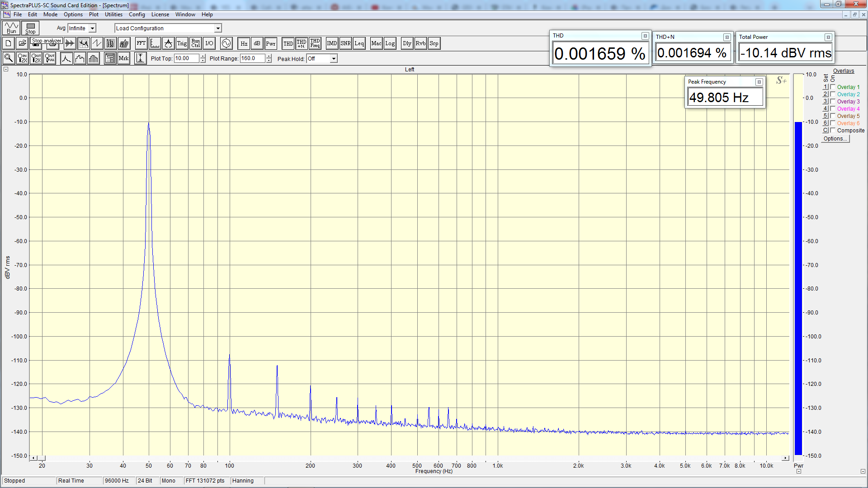Click the Mrk markers button
The width and height of the screenshot is (868, 488).
[x=123, y=58]
